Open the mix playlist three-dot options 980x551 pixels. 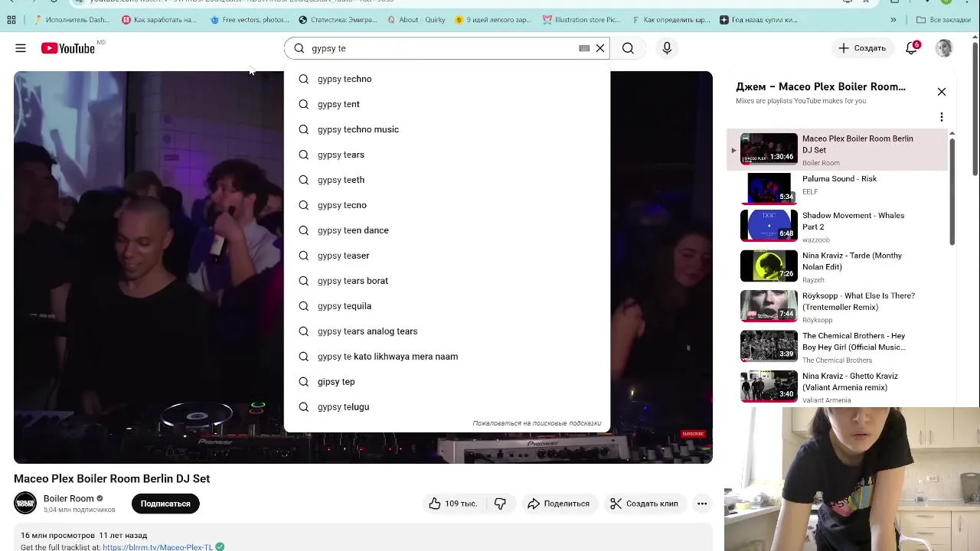click(942, 117)
